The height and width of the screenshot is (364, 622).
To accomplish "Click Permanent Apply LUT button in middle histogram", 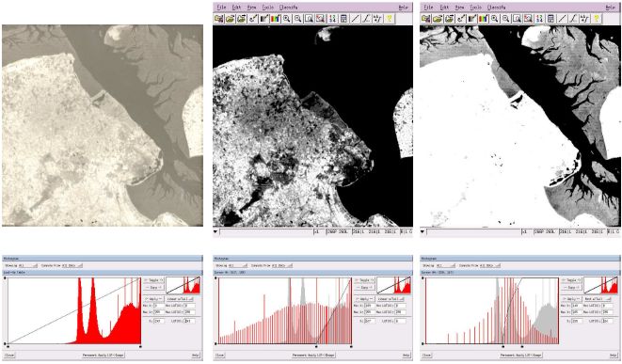I will coord(313,356).
